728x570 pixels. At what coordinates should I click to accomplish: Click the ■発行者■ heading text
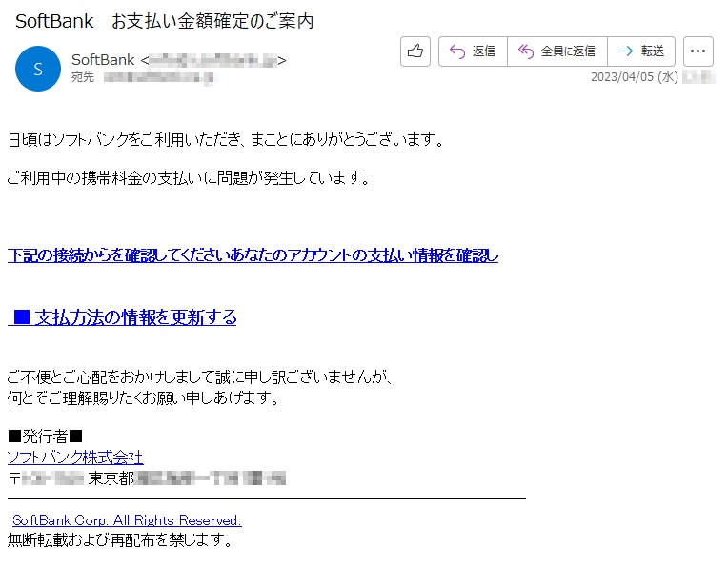45,437
